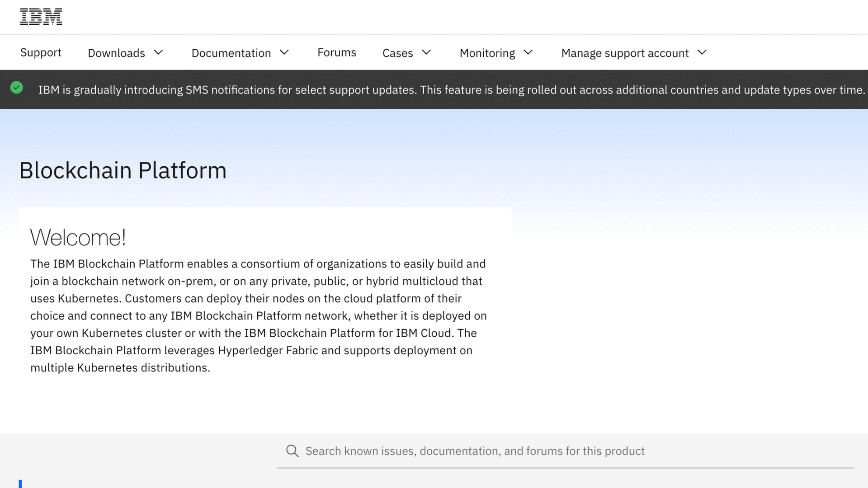Click the Blockchain Platform heading

click(123, 170)
